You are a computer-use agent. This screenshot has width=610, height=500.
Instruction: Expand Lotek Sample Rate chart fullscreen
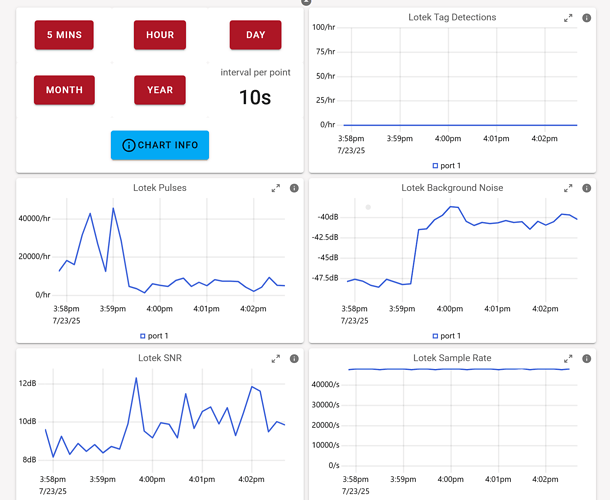coord(568,358)
